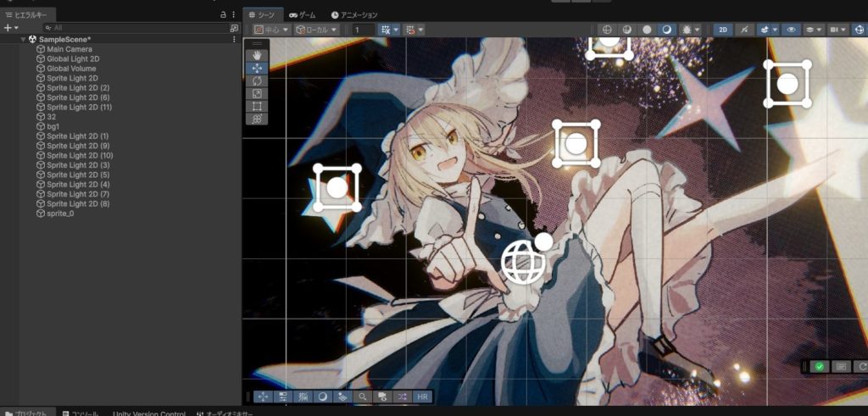Toggle scene lighting button

(743, 30)
